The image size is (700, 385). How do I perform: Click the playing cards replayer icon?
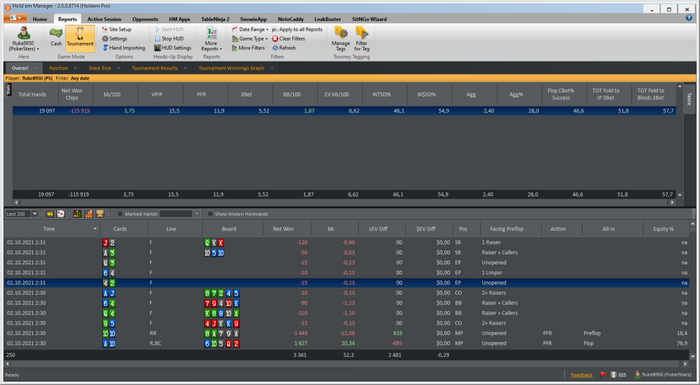[61, 214]
